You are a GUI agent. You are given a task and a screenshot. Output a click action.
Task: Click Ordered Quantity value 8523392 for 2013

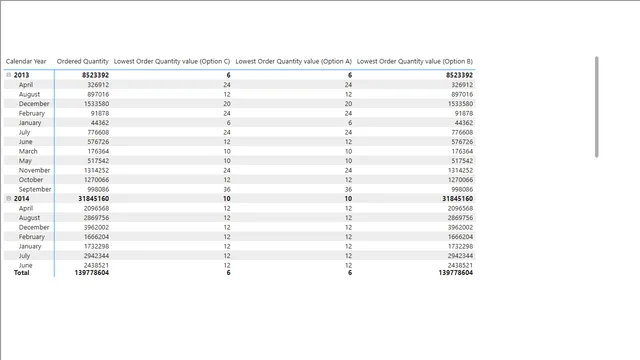coord(96,75)
